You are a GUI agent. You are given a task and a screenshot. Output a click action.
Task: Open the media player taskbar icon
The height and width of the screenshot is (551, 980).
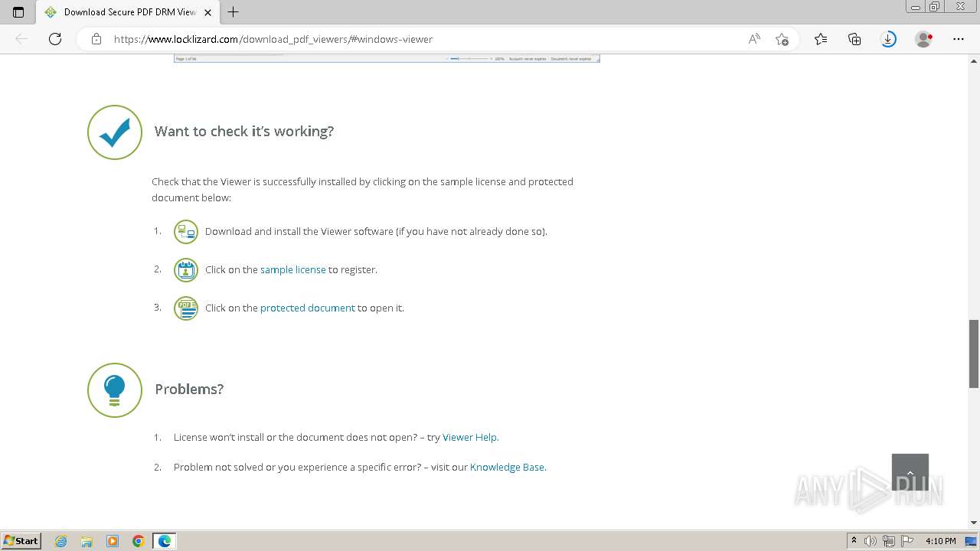point(113,541)
